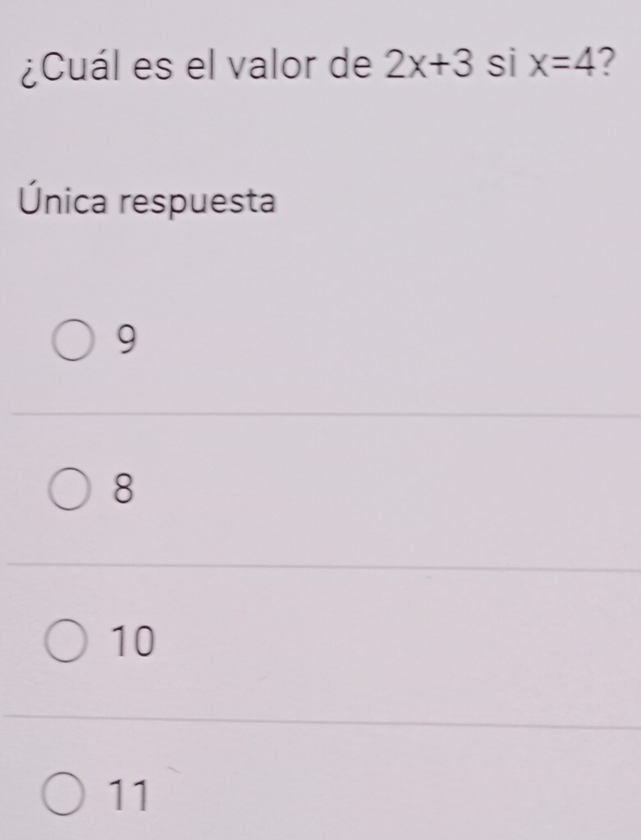The image size is (641, 840).
Task: Click the divider line below option 8
Action: click(323, 566)
